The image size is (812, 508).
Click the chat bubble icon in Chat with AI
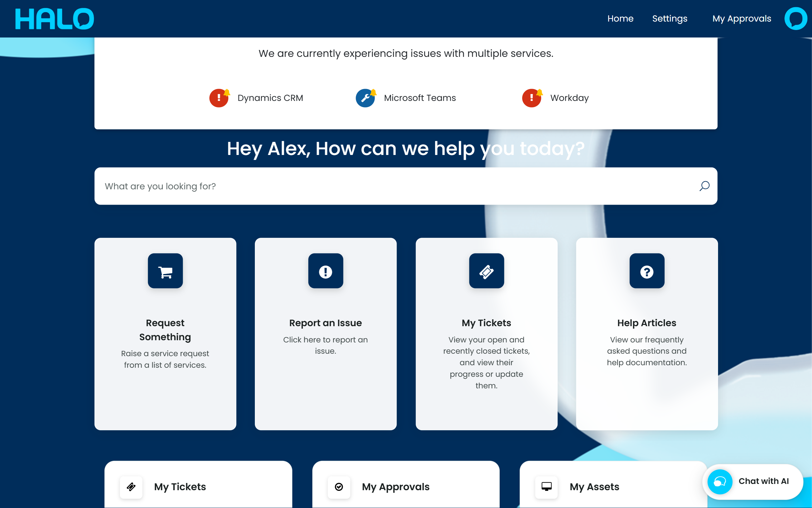tap(720, 482)
